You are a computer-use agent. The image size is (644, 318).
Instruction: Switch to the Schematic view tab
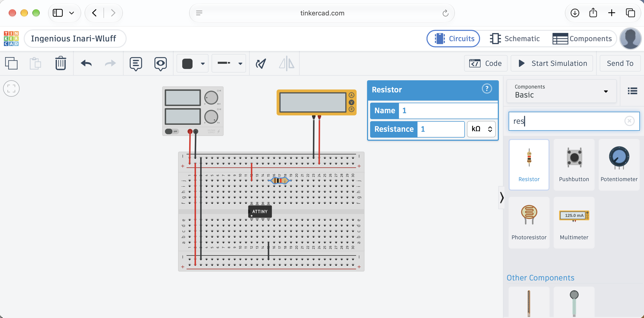point(515,39)
